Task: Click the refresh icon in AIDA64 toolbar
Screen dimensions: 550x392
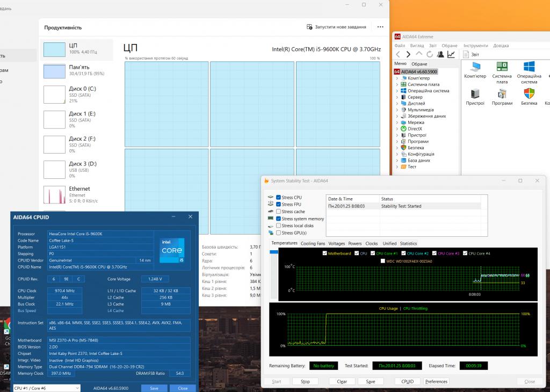Action: pyautogui.click(x=430, y=54)
